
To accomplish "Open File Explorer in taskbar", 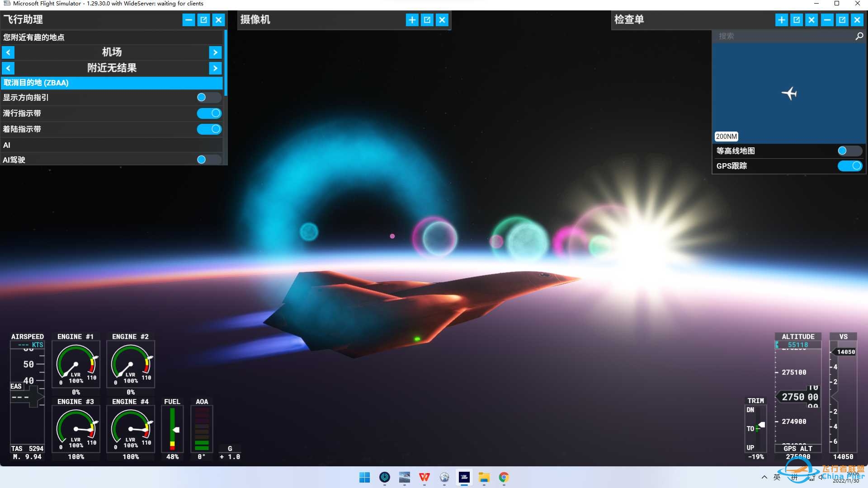I will pos(484,477).
